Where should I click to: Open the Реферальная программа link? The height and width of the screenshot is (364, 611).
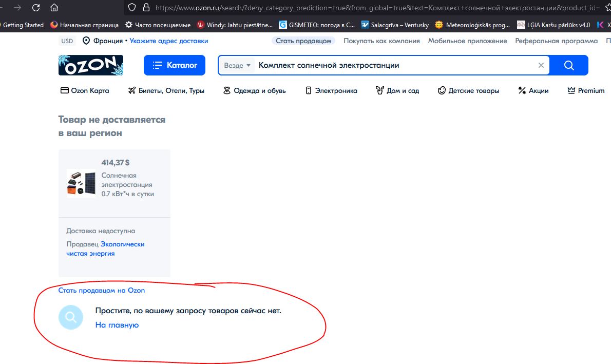coord(557,41)
